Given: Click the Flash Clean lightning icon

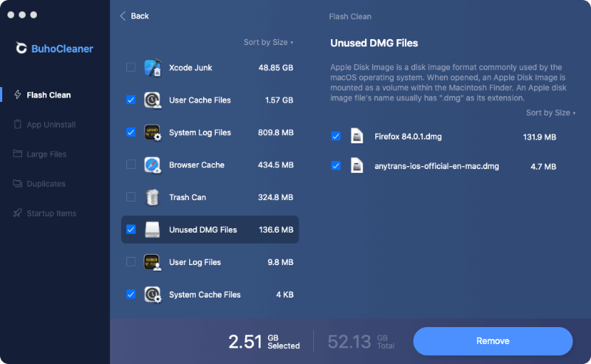Looking at the screenshot, I should coord(17,95).
